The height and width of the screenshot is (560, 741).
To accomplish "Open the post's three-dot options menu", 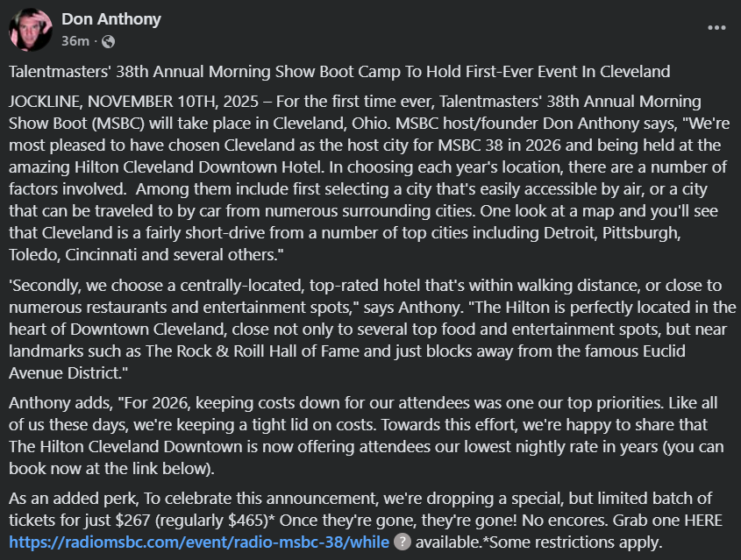I will (x=716, y=28).
